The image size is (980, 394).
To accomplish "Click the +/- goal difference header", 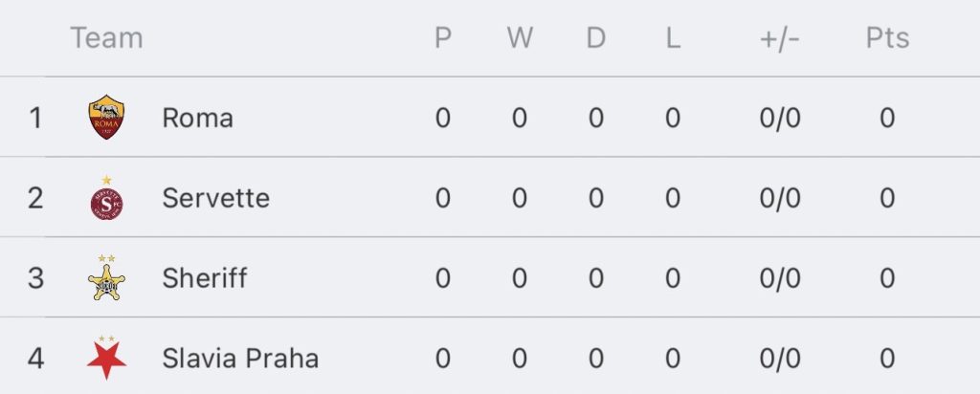I will point(779,38).
